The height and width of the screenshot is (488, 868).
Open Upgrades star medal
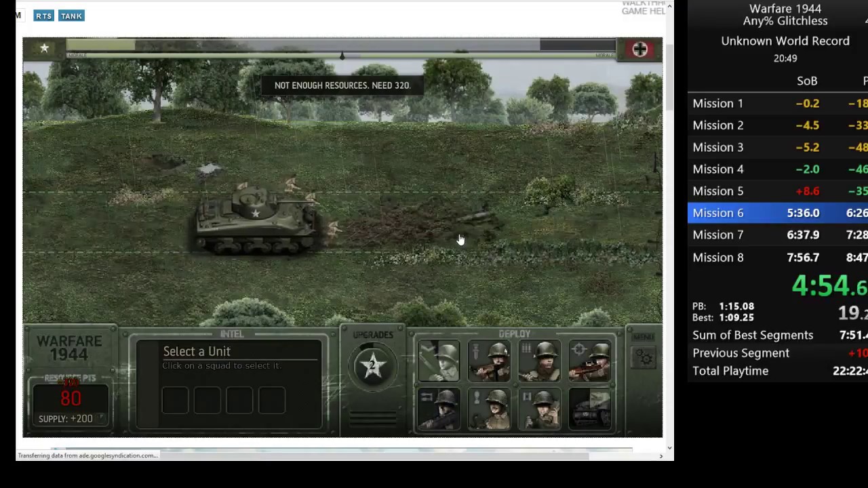pyautogui.click(x=372, y=365)
